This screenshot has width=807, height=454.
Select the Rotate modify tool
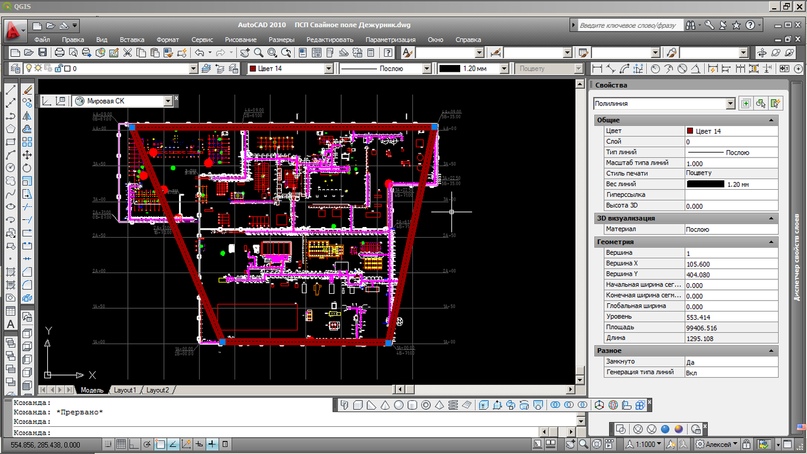pos(27,168)
